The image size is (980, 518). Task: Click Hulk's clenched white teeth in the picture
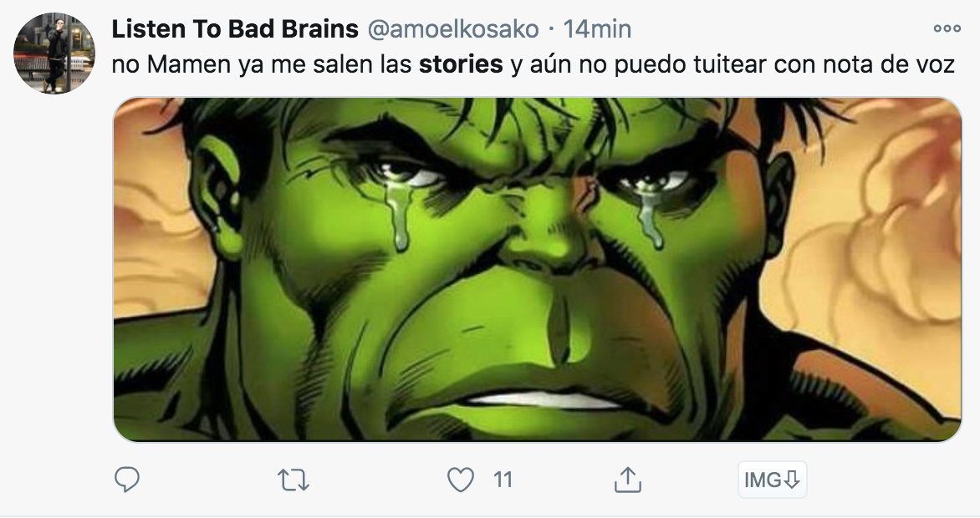click(x=543, y=400)
